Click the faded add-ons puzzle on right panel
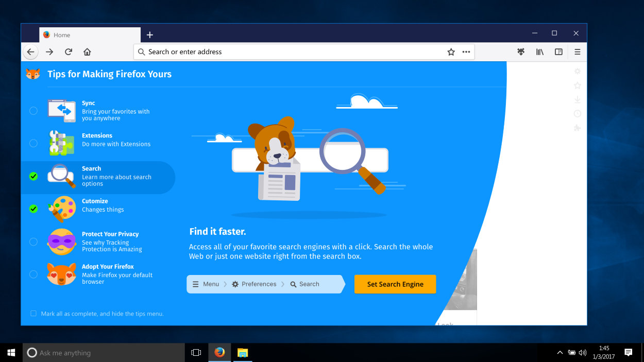Screen dimensions: 644x362 [578, 128]
